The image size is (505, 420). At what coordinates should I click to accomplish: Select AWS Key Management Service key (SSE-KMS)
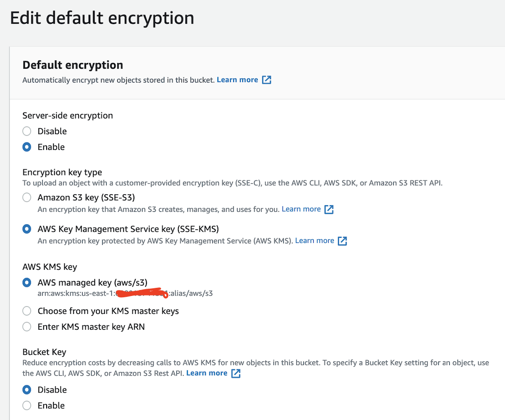27,229
